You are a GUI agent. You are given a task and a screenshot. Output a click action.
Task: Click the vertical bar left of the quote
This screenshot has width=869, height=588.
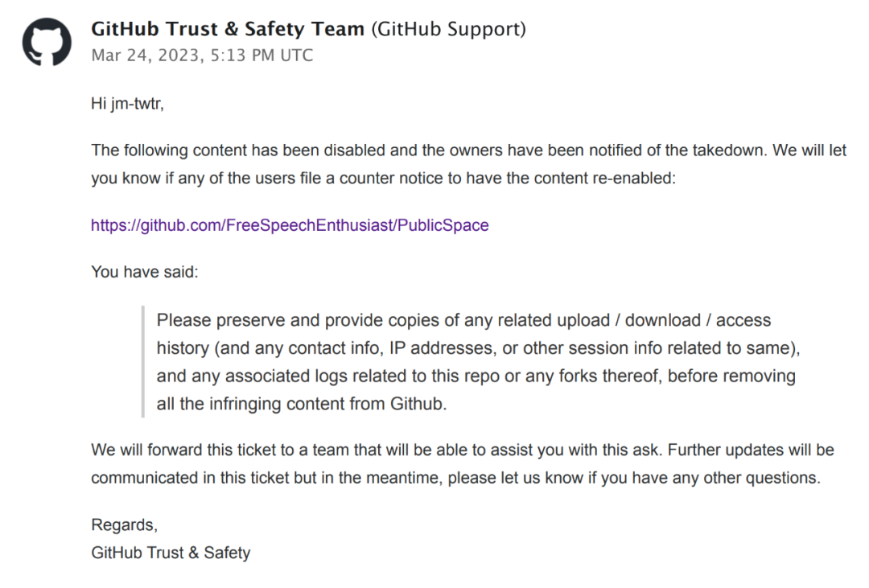tap(142, 361)
